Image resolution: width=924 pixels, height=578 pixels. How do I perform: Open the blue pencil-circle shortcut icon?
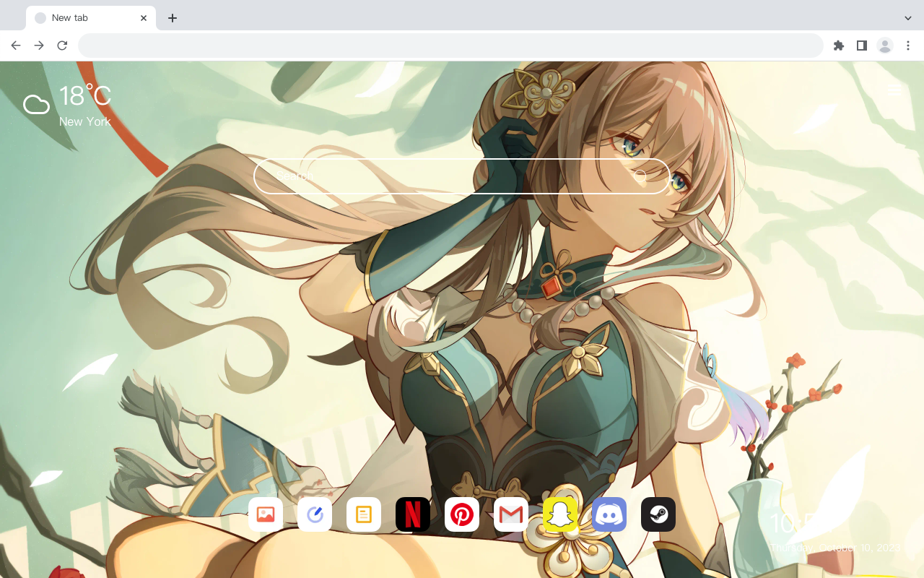[315, 514]
